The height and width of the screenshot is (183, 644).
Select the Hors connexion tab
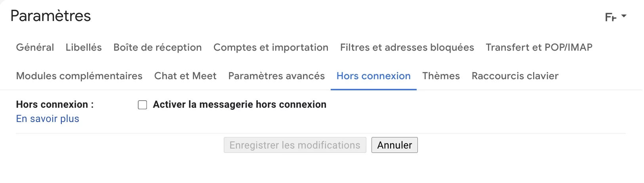click(x=373, y=76)
